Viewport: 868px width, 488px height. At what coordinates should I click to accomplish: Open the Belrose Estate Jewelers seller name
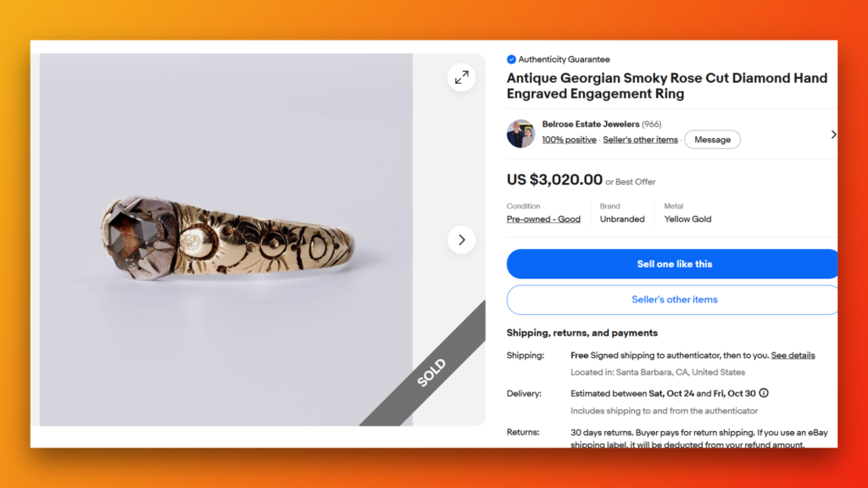(x=591, y=124)
